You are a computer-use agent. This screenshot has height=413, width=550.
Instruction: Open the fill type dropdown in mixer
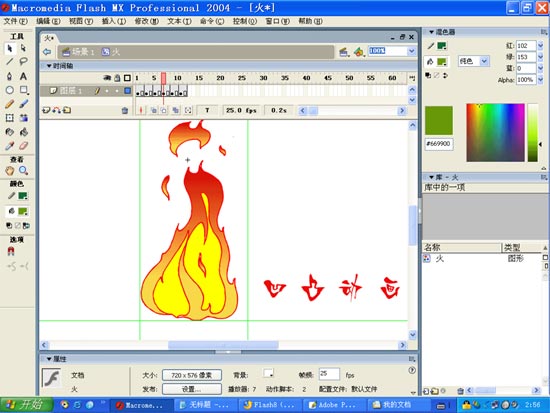coord(484,61)
